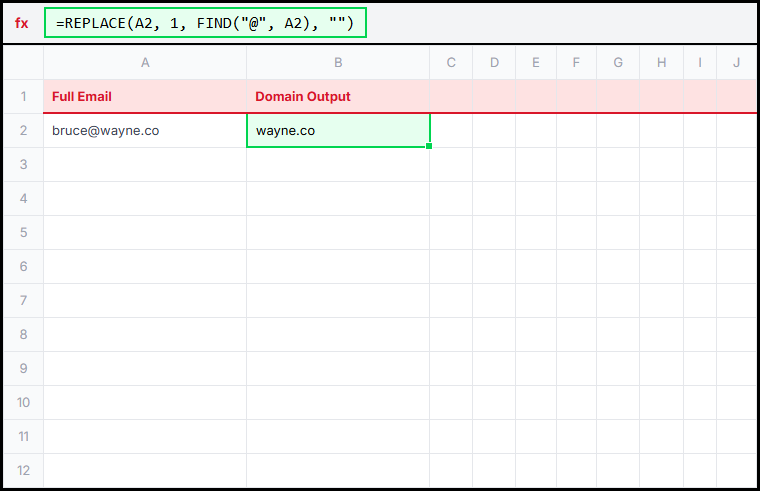Select row 7 header

[x=23, y=300]
